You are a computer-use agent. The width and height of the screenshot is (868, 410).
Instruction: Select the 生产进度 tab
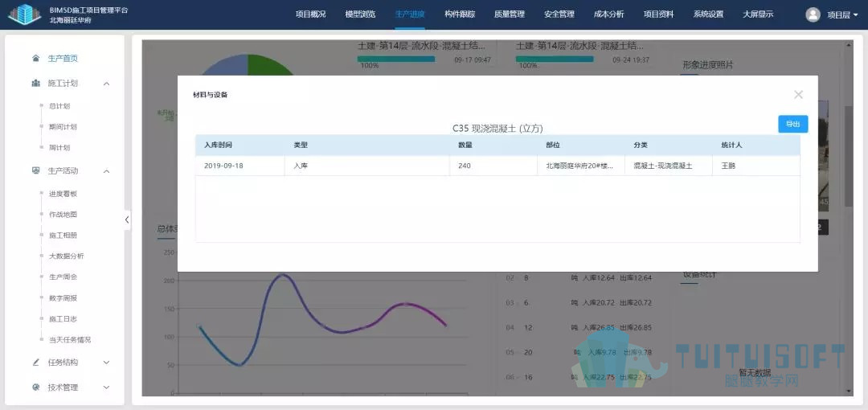(410, 14)
